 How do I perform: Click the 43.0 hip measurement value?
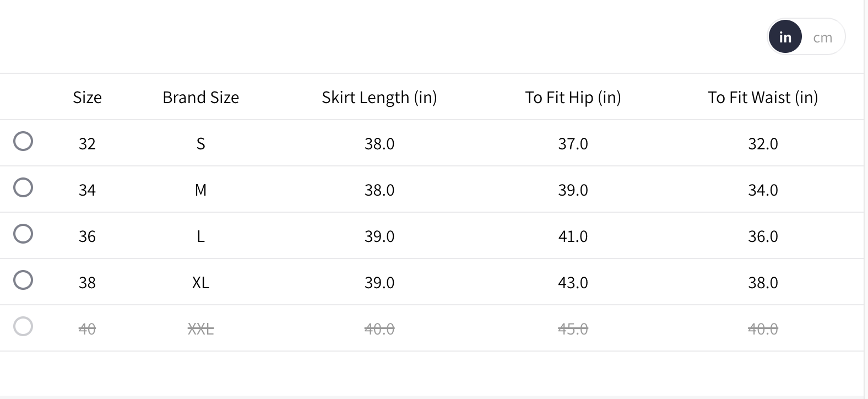[573, 283]
